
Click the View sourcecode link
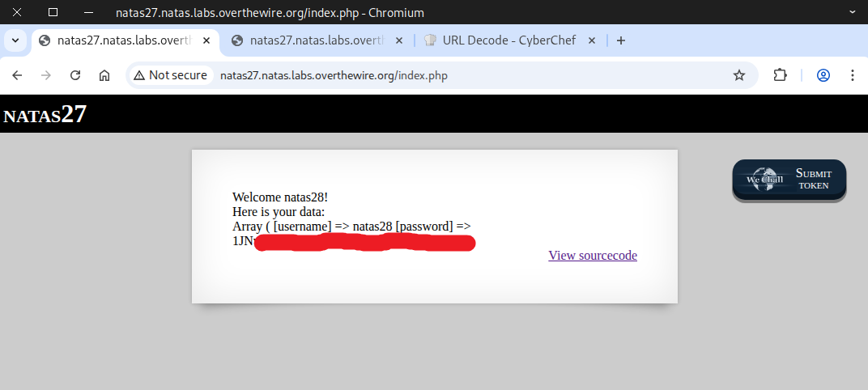pos(592,256)
